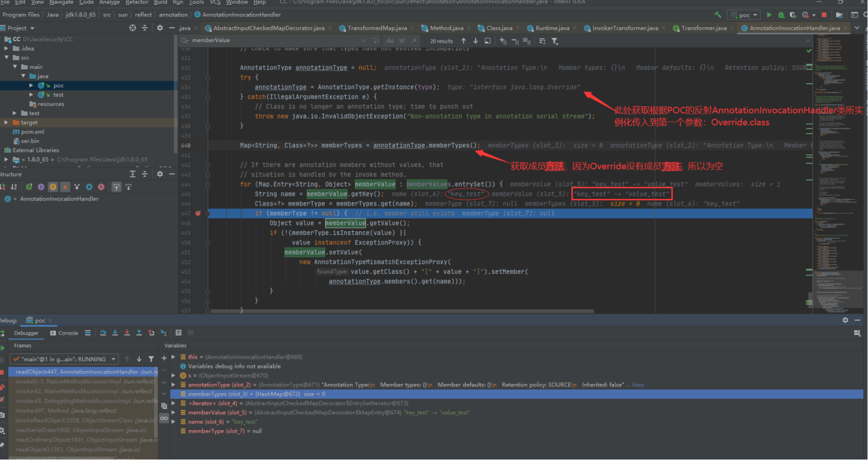The width and height of the screenshot is (868, 460).
Task: Click the Force Step Into icon
Action: (127, 333)
